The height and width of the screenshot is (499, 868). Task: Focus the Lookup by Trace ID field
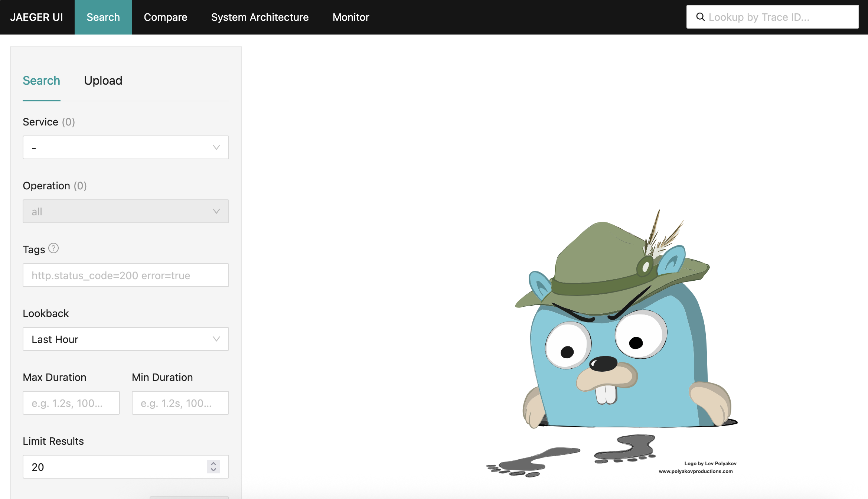[x=780, y=17]
